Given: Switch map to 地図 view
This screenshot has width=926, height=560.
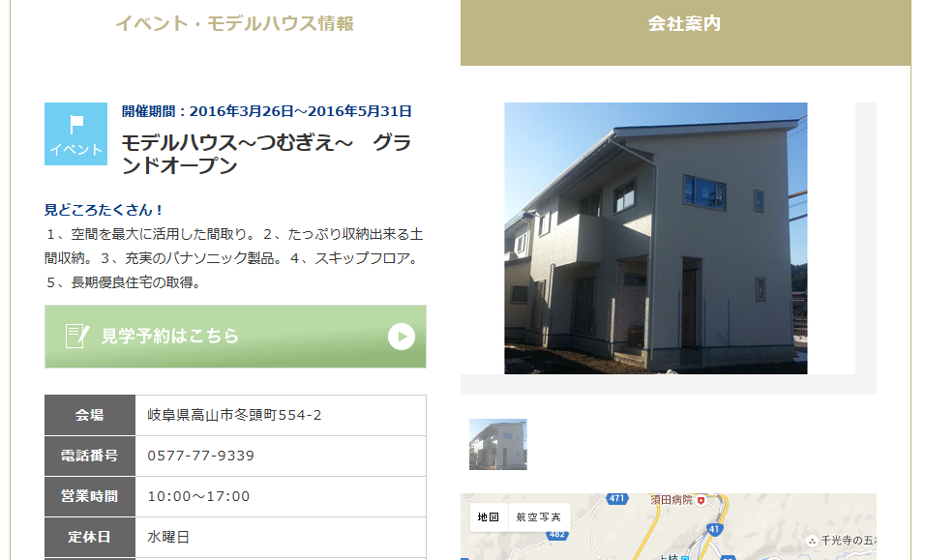Looking at the screenshot, I should pyautogui.click(x=489, y=517).
